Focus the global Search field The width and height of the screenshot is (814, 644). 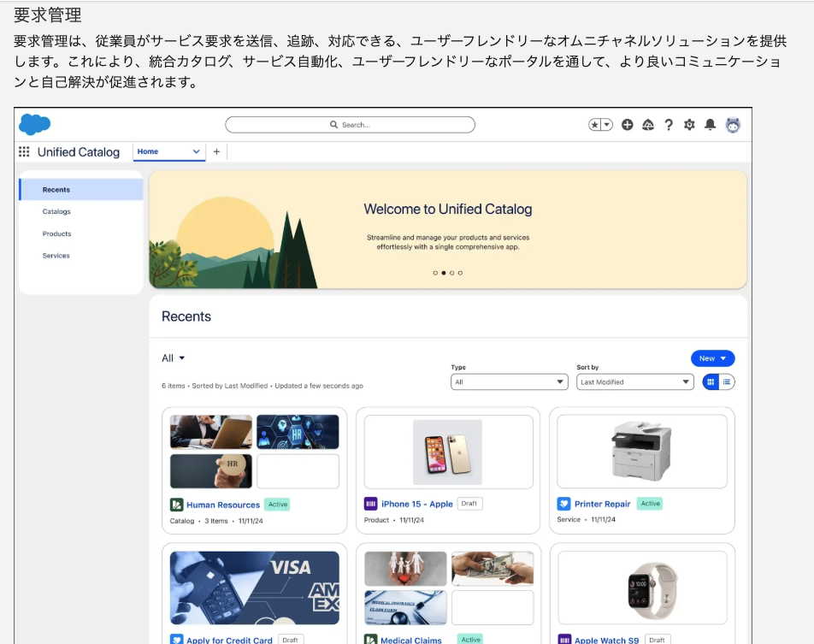[350, 125]
